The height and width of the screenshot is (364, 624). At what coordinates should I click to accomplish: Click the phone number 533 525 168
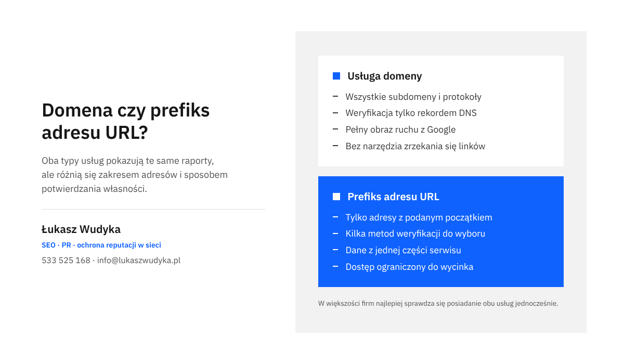(66, 261)
